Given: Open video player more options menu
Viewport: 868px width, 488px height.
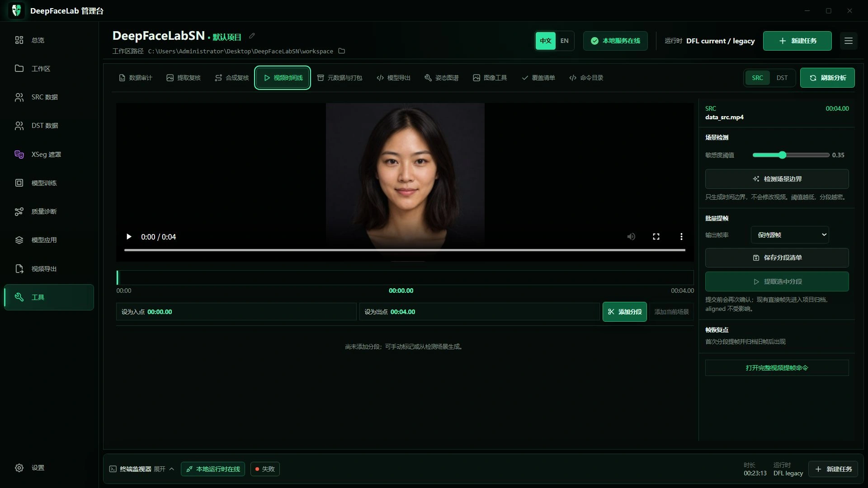Looking at the screenshot, I should 681,237.
